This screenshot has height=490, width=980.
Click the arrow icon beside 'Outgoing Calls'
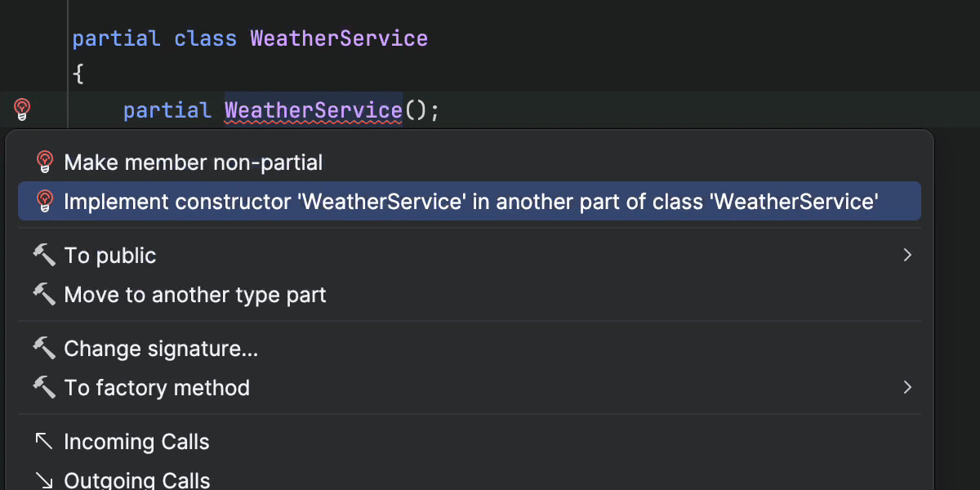pos(42,480)
